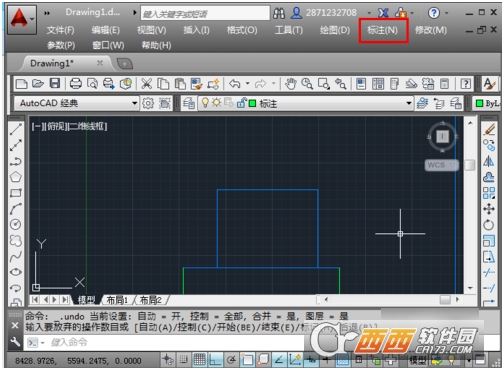Image resolution: width=504 pixels, height=370 pixels.
Task: Select the Rotate tool
Action: [x=489, y=225]
